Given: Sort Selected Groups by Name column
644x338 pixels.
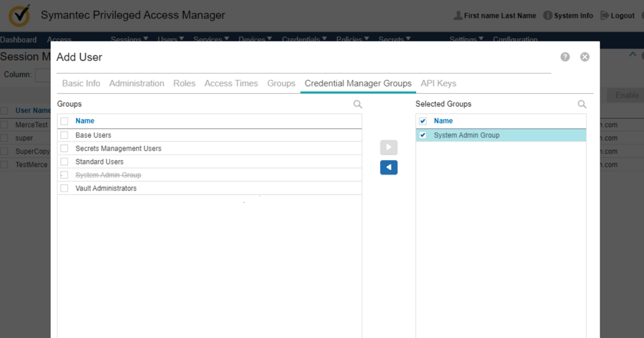Looking at the screenshot, I should pyautogui.click(x=443, y=121).
